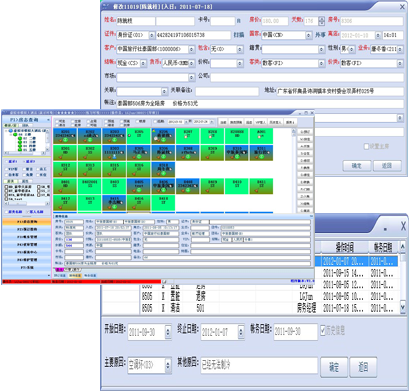Pick vacant room tile 8205
The height and width of the screenshot is (391, 409).
tap(139, 136)
